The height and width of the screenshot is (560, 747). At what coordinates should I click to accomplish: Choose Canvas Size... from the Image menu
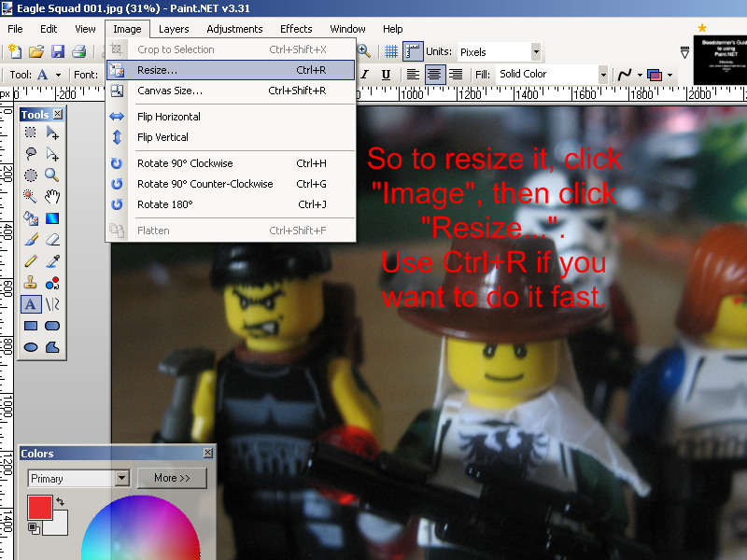231,91
